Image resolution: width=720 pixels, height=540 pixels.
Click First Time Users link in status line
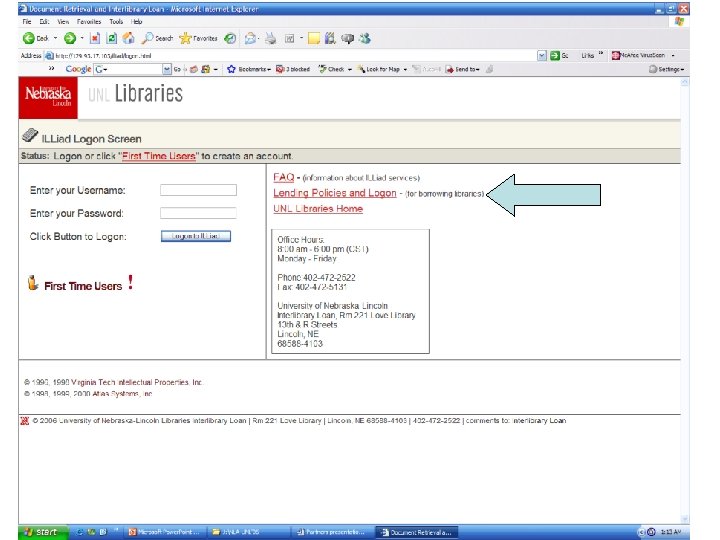(x=159, y=156)
